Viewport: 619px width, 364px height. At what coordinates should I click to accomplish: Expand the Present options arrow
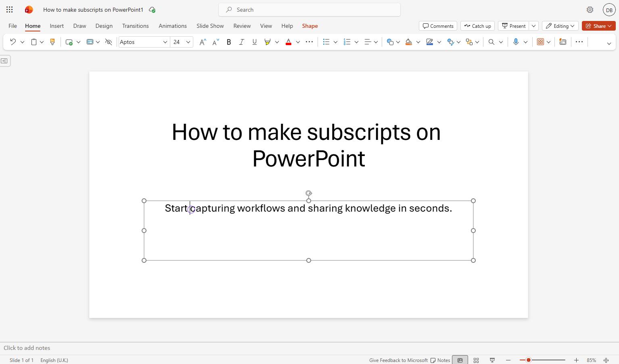(x=533, y=26)
